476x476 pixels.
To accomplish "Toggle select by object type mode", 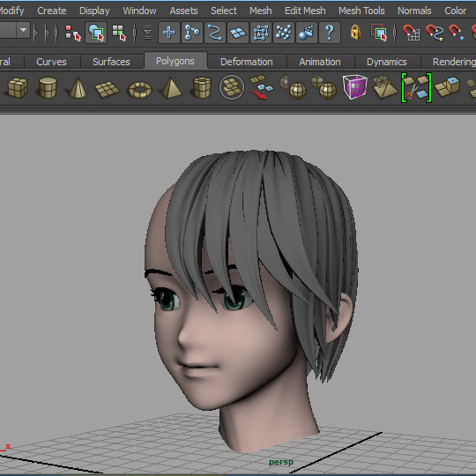I will click(x=96, y=33).
